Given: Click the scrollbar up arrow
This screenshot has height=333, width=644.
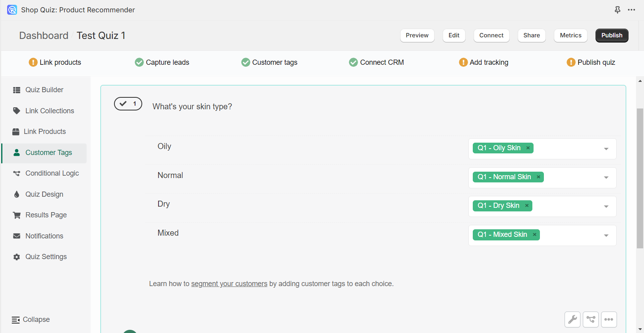Looking at the screenshot, I should tap(640, 81).
